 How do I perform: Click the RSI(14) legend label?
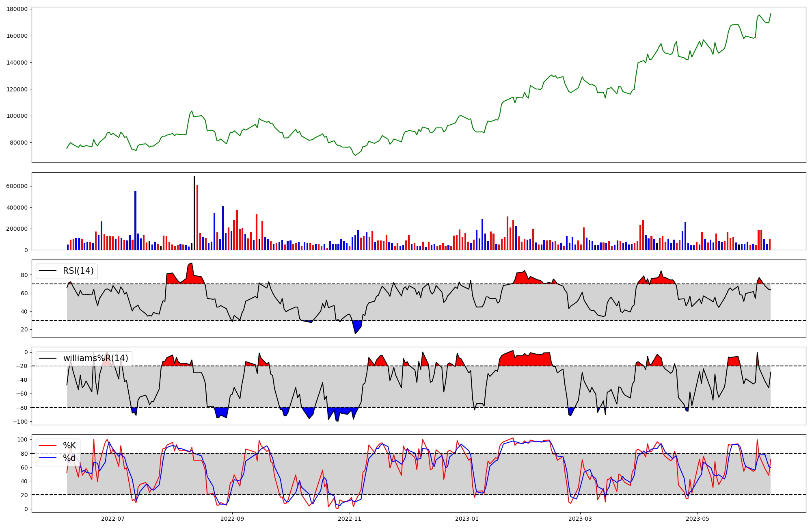78,271
